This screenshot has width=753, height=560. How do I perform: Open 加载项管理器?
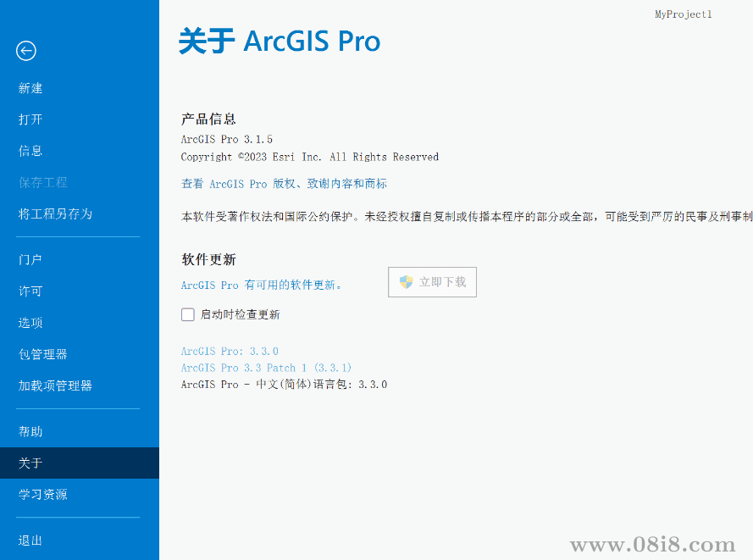(55, 385)
